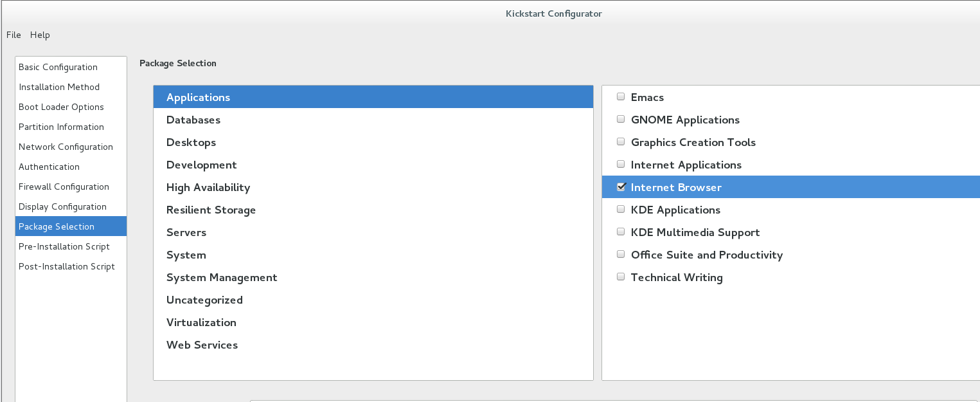Toggle the Technical Writing checkbox

pyautogui.click(x=621, y=277)
